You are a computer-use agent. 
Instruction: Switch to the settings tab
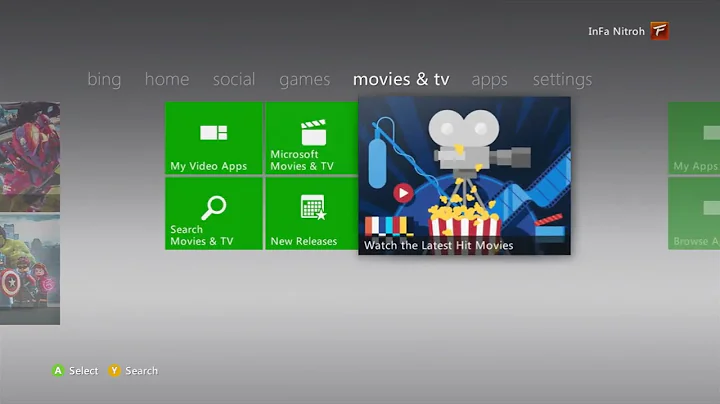[x=562, y=80]
